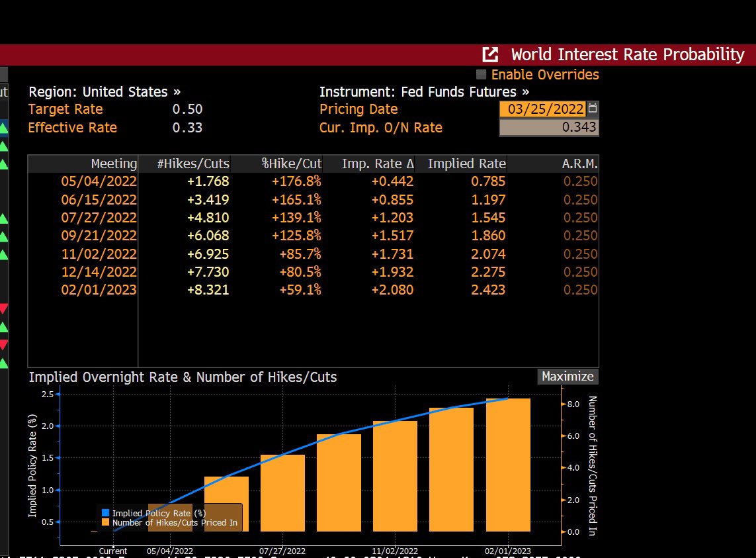Expand the Region: United States selector
Viewport: 756px width, 558px height.
click(105, 92)
